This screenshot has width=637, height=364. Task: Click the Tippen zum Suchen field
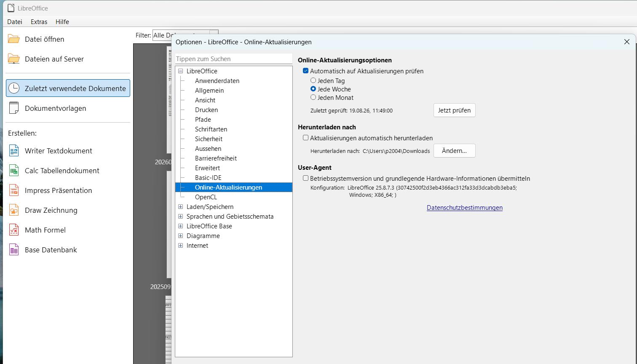[234, 59]
